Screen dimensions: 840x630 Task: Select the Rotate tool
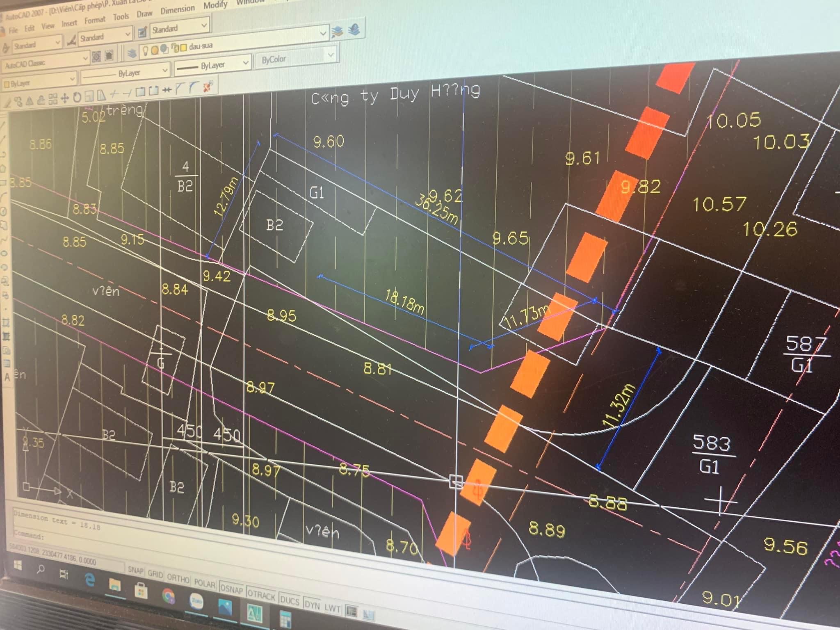click(77, 97)
